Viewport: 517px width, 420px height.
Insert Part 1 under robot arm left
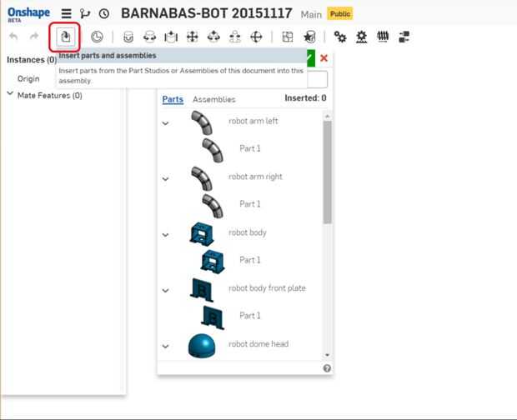(x=249, y=148)
